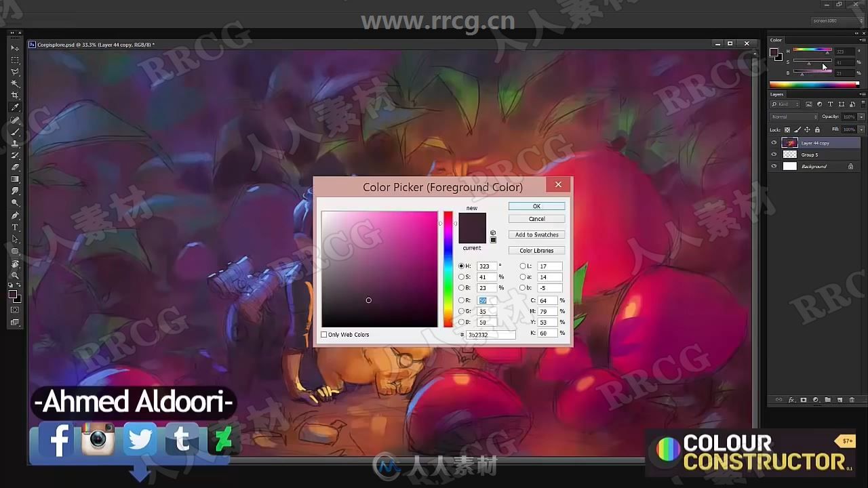Click Add to Swatches button
The width and height of the screenshot is (868, 488).
[536, 235]
